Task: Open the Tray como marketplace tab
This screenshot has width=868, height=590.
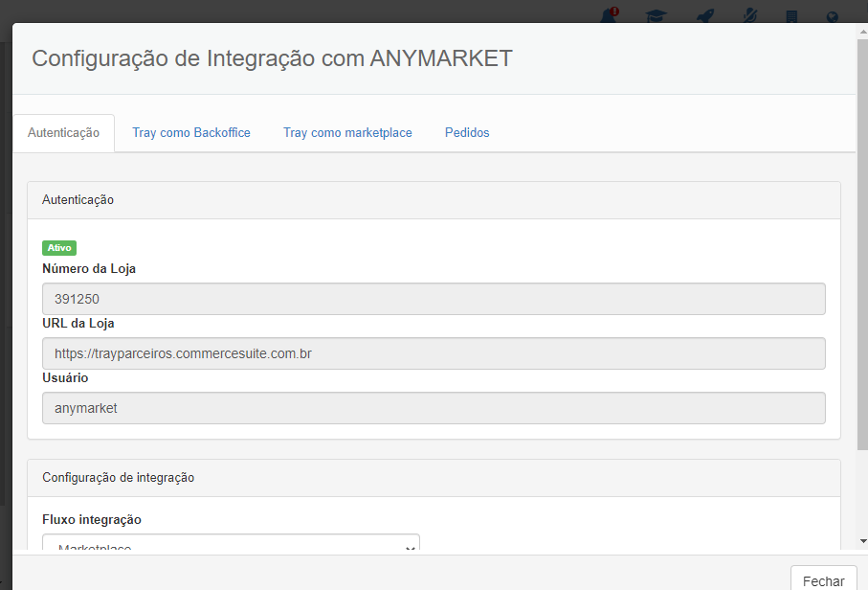Action: point(347,133)
